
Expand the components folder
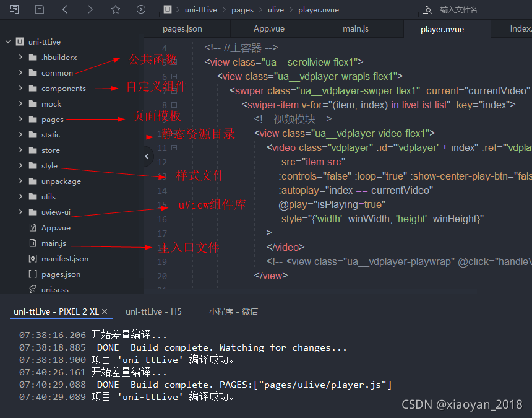pyautogui.click(x=20, y=88)
